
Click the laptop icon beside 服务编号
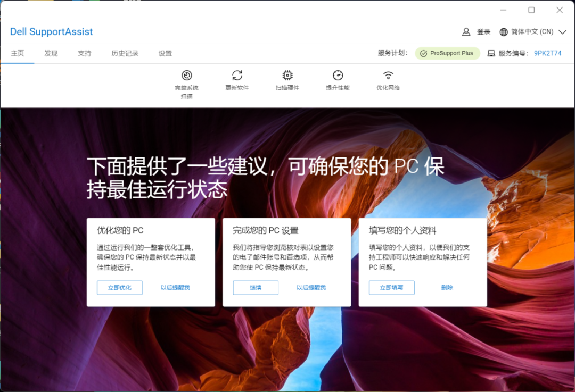pos(491,54)
